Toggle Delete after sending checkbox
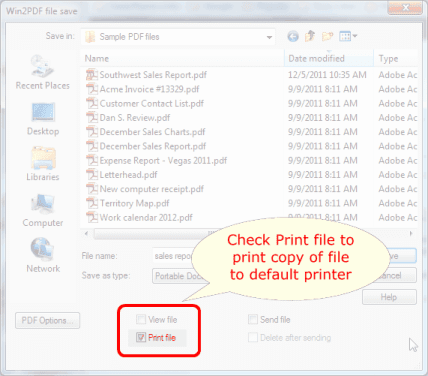The image size is (428, 376). (x=253, y=338)
